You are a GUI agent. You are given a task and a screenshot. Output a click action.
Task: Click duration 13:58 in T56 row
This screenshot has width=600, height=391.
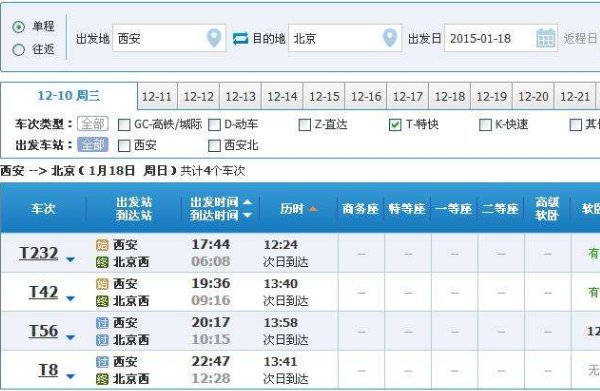pyautogui.click(x=280, y=323)
